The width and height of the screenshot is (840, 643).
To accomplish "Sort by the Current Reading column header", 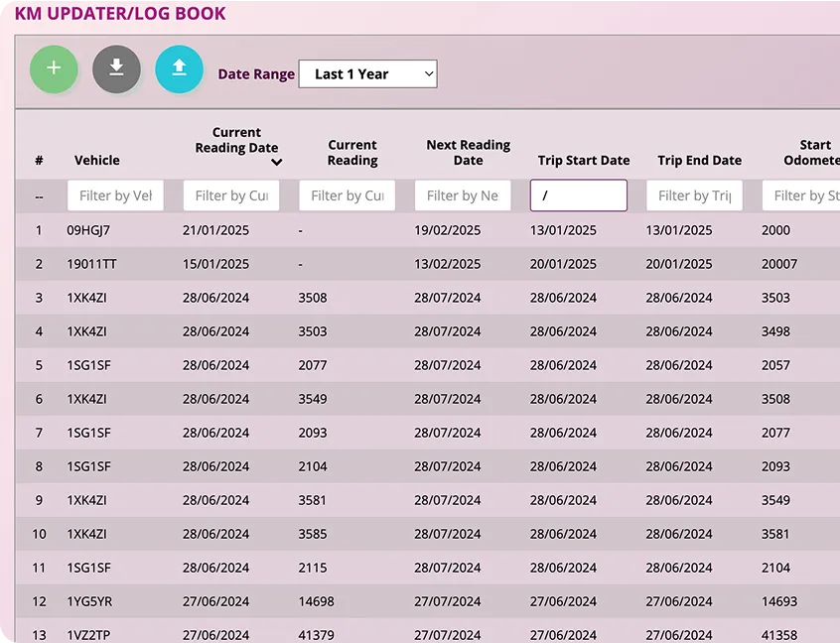I will point(352,153).
